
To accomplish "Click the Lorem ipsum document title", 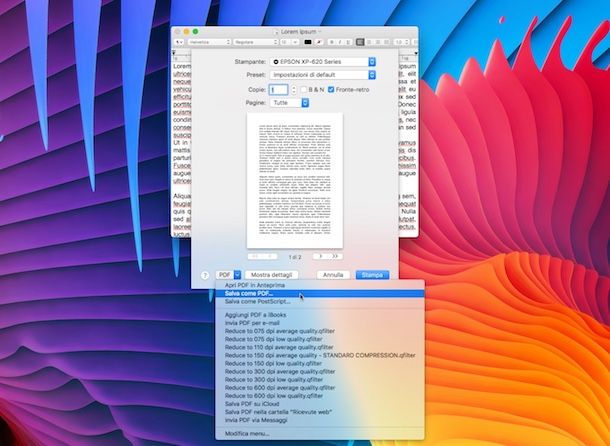I will coord(299,32).
